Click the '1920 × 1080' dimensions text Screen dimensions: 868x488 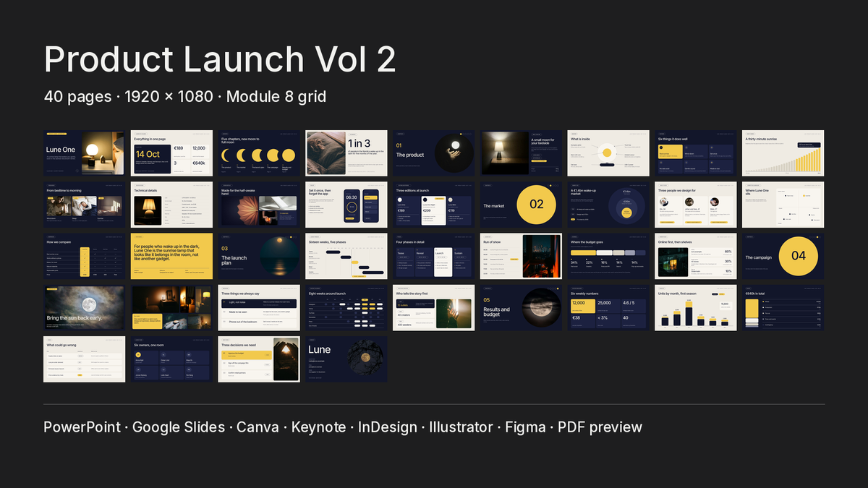pos(170,96)
